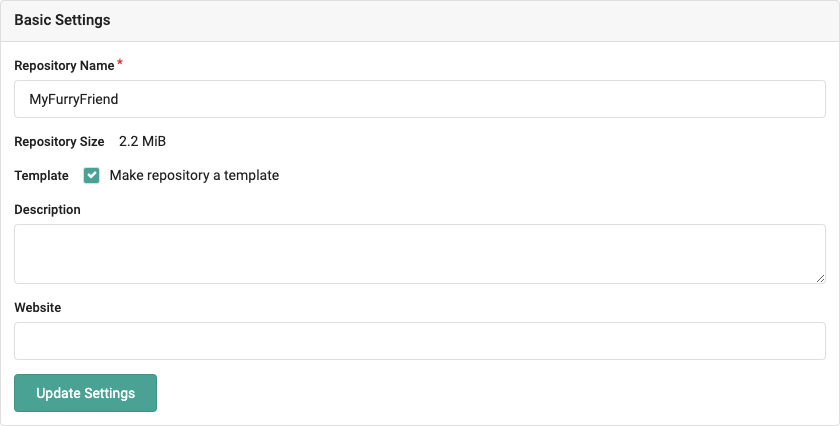Viewport: 840px width, 426px height.
Task: Click the red required asterisk
Action: [121, 64]
